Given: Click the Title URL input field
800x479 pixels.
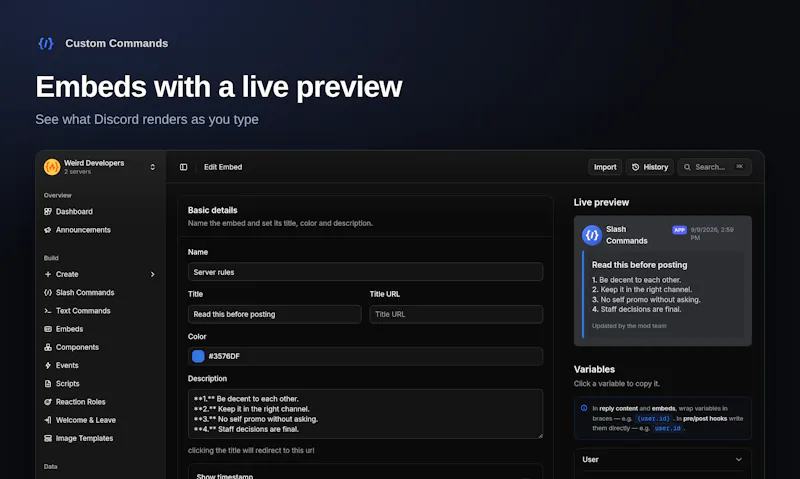Looking at the screenshot, I should tap(456, 314).
